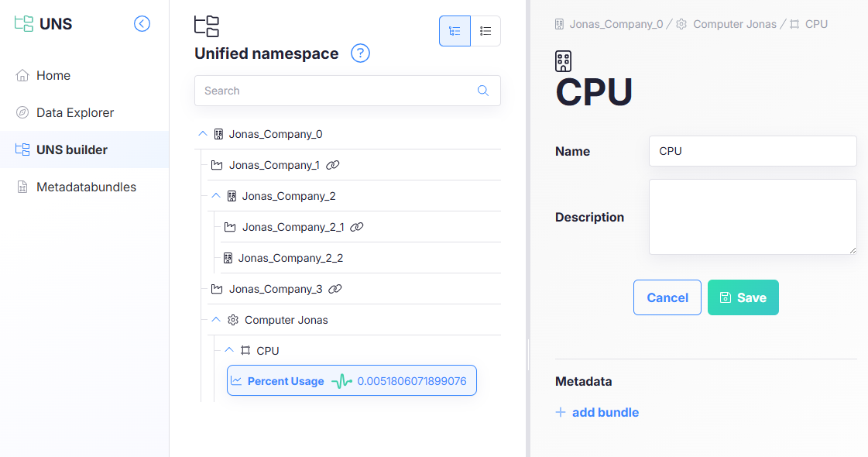868x457 pixels.
Task: Click the chart icon of Percent Usage
Action: coord(236,381)
